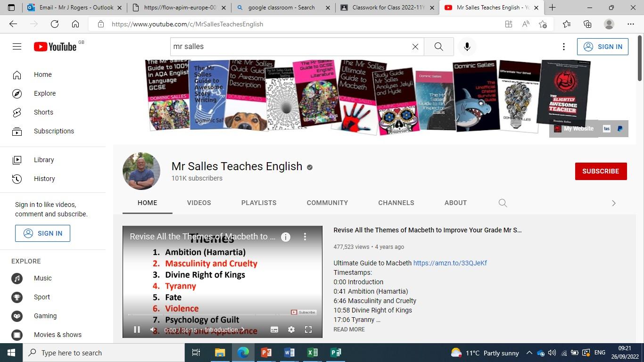Seek along the video progress bar
This screenshot has height=362, width=644.
223,314
